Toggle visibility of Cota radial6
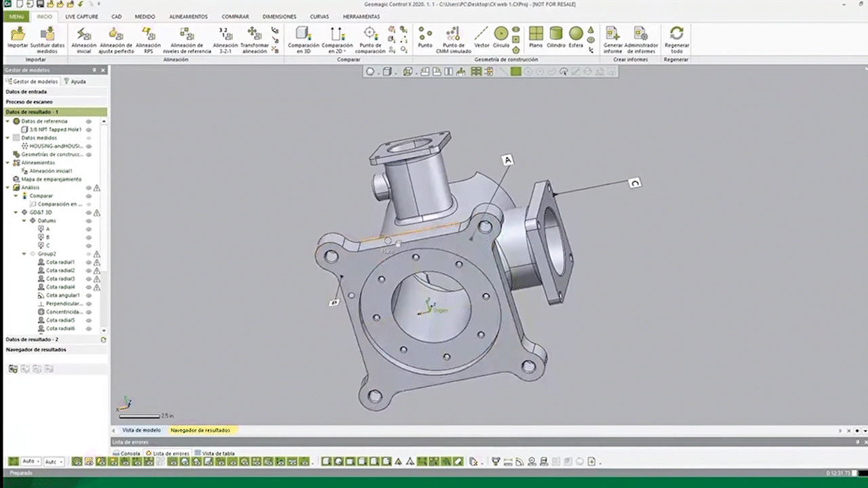This screenshot has width=868, height=488. 88,329
